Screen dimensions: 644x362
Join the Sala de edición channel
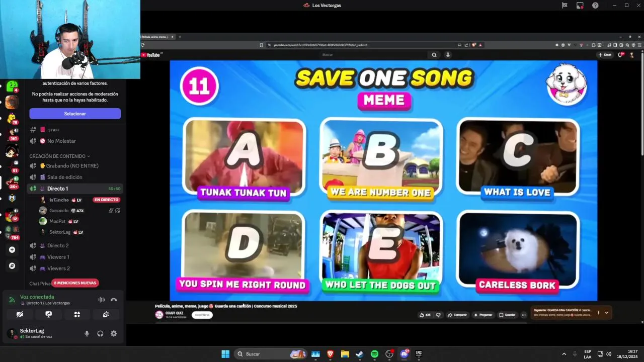[75, 177]
